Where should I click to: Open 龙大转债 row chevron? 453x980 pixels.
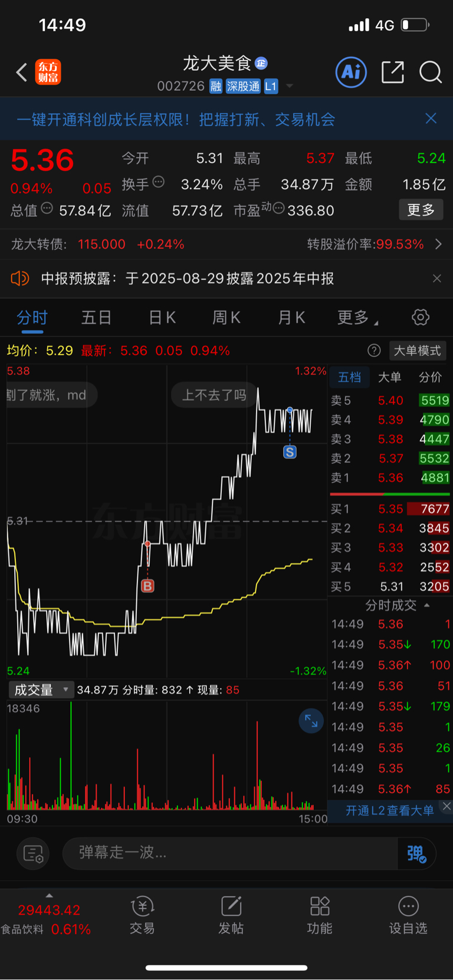coord(438,244)
